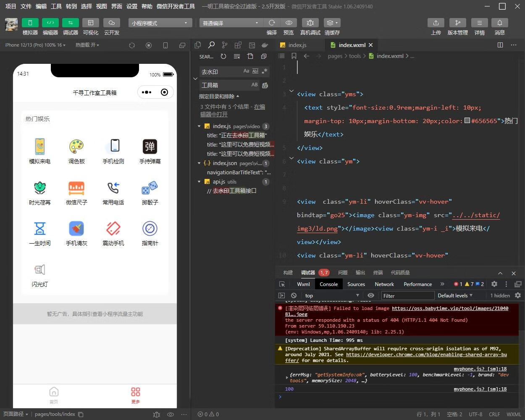Clear the search results list
Screen dimensions: 525x420
(237, 56)
